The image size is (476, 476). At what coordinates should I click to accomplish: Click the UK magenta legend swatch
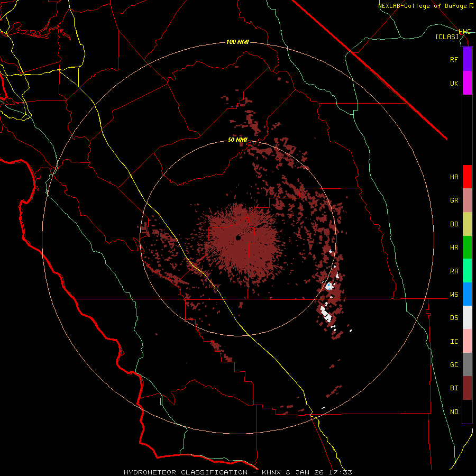(467, 83)
